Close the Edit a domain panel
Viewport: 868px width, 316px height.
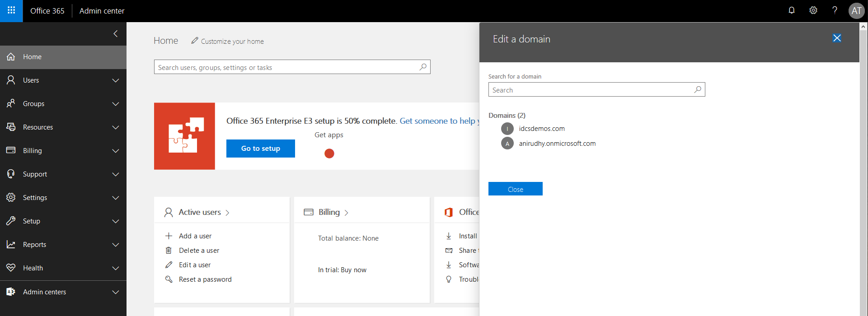tap(837, 38)
